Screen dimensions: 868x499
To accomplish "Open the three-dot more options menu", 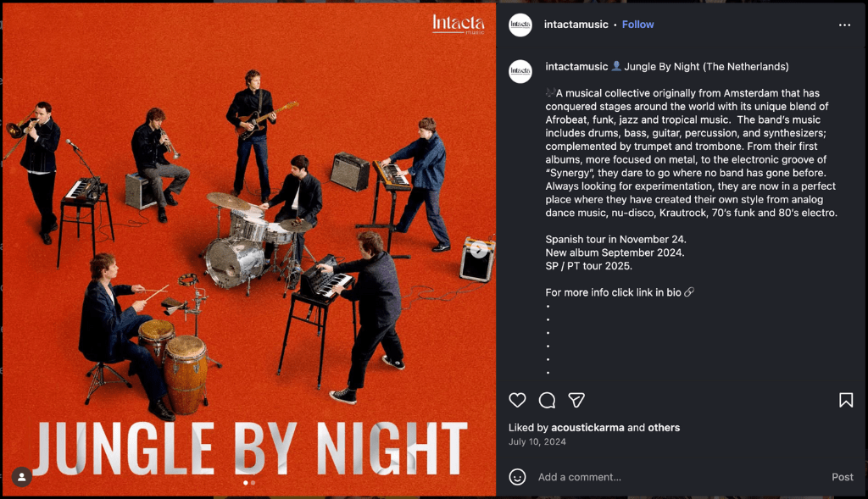I will [844, 25].
